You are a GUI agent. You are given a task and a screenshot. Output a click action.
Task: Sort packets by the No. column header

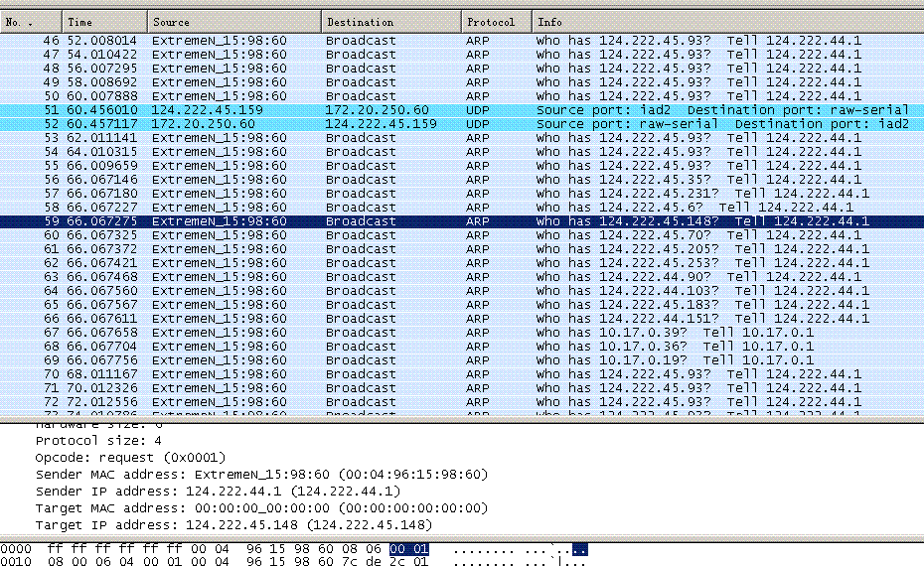pos(32,21)
